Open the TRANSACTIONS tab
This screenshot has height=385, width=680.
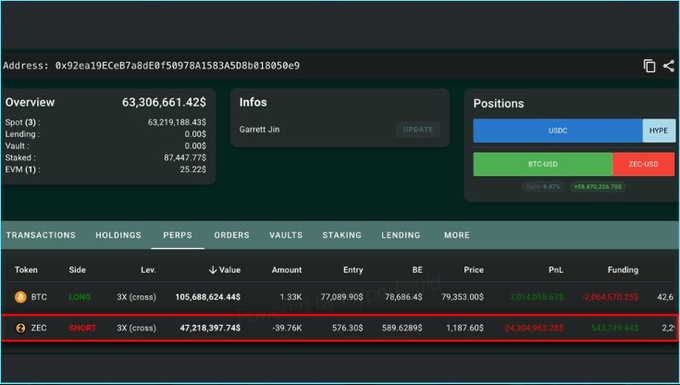[x=41, y=235]
